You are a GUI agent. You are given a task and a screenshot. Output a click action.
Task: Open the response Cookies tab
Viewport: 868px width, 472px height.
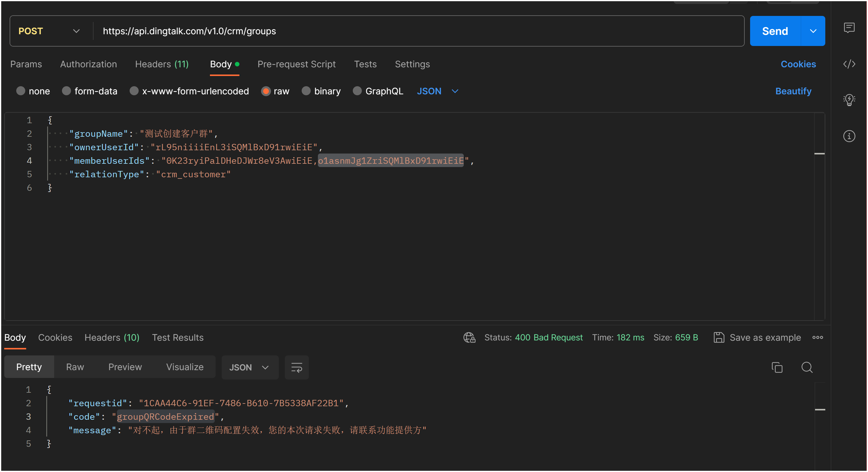55,337
